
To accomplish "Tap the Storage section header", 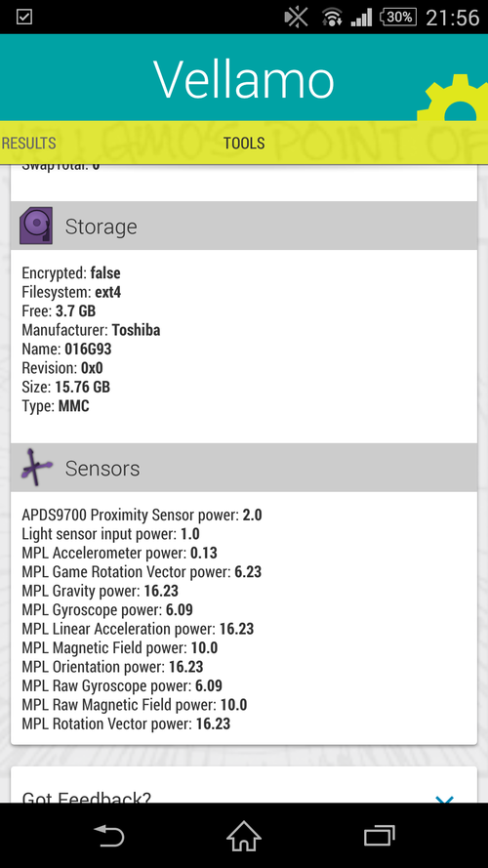I will [244, 226].
